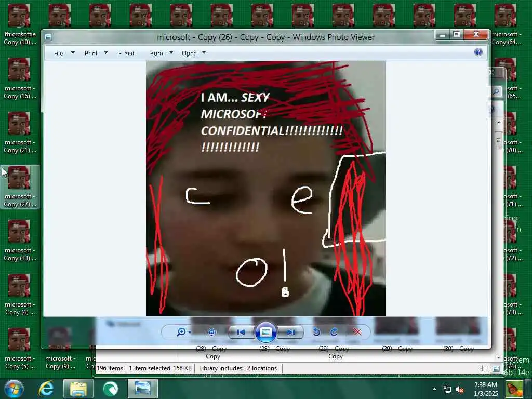532x399 pixels.
Task: Expand the File dropdown arrow
Action: click(x=73, y=52)
